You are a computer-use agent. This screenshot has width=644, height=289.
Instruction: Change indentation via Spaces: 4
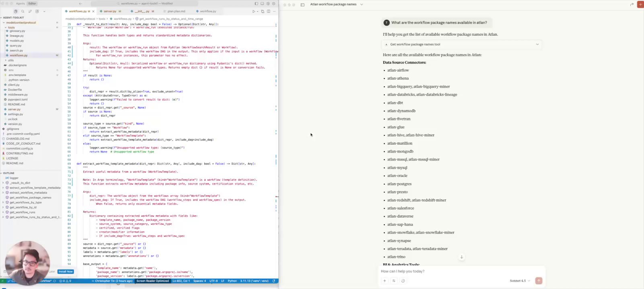[x=199, y=281]
